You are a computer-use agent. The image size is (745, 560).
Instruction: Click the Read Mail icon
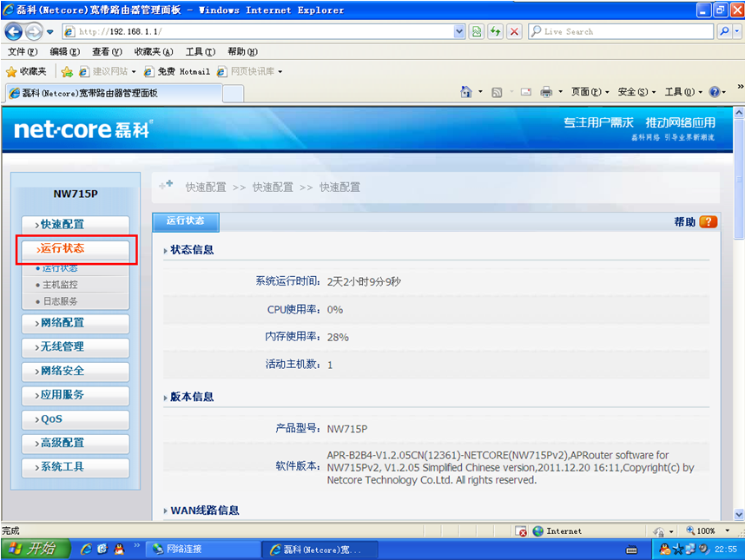tap(526, 92)
